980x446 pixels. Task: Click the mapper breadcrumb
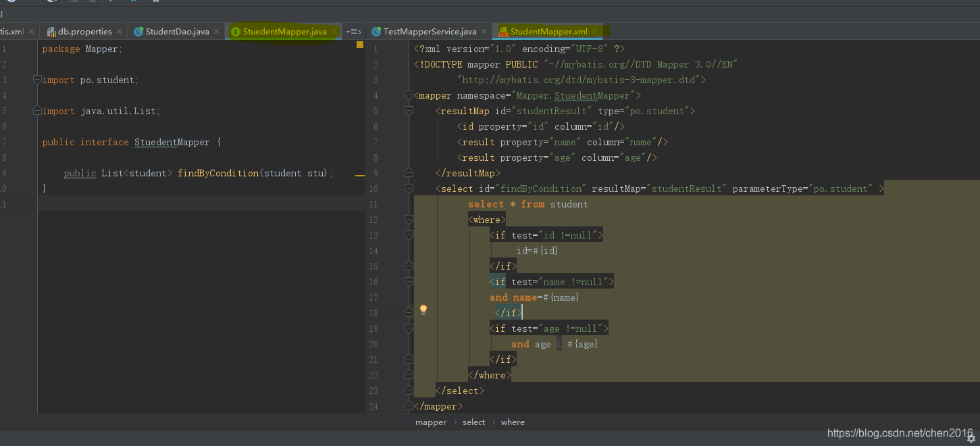coord(431,422)
